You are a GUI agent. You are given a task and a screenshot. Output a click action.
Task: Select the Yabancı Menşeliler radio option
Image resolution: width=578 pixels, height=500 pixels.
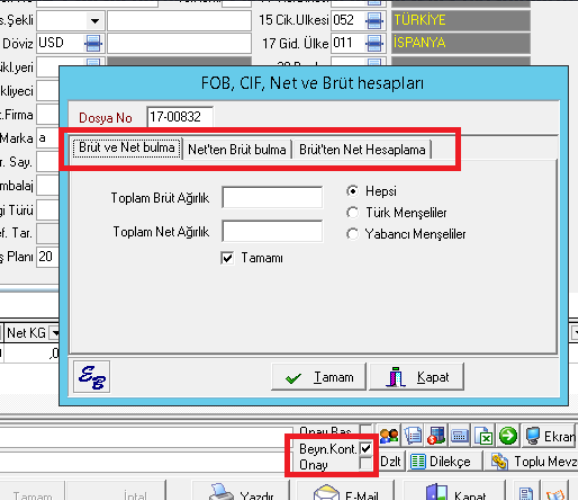pos(352,234)
